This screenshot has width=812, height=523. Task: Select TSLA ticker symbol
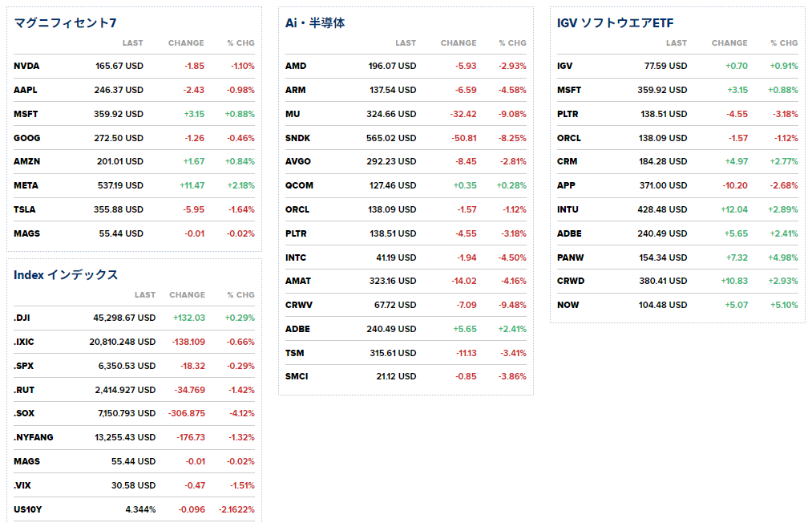click(25, 209)
